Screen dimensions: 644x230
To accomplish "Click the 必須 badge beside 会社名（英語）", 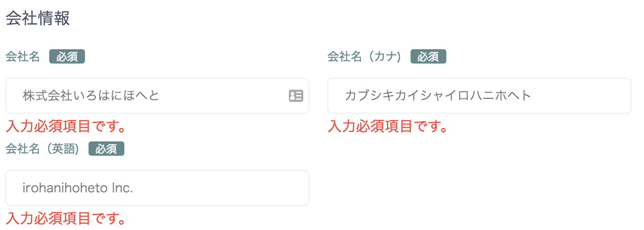I will coord(106,149).
